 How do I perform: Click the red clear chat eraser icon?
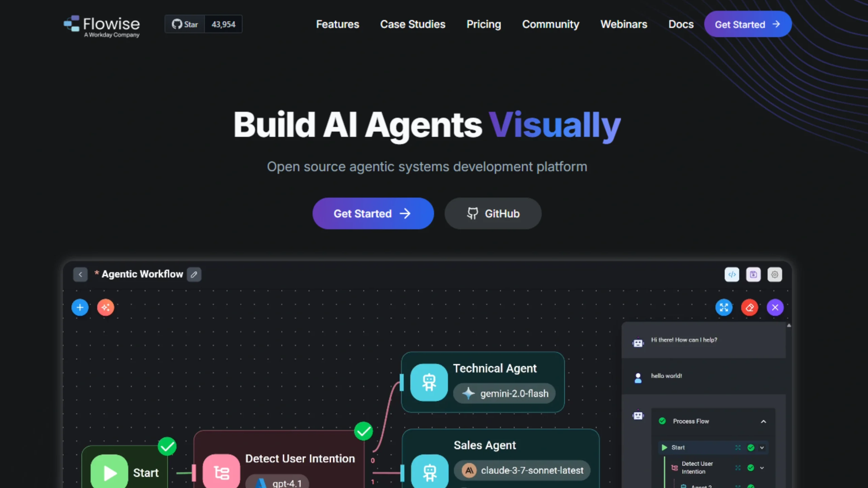pyautogui.click(x=750, y=307)
